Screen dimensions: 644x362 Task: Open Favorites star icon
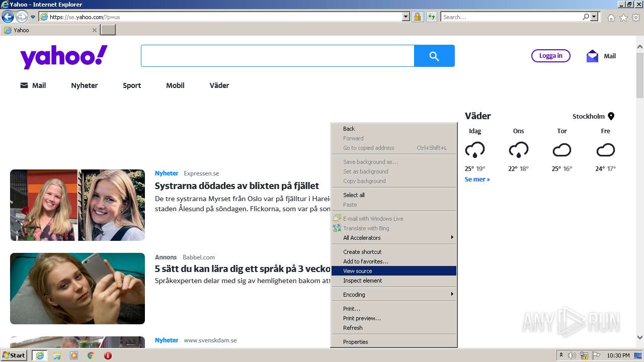(x=623, y=18)
